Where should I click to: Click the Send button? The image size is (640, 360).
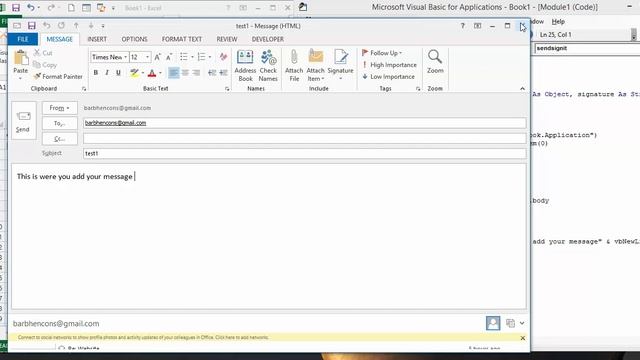[23, 121]
